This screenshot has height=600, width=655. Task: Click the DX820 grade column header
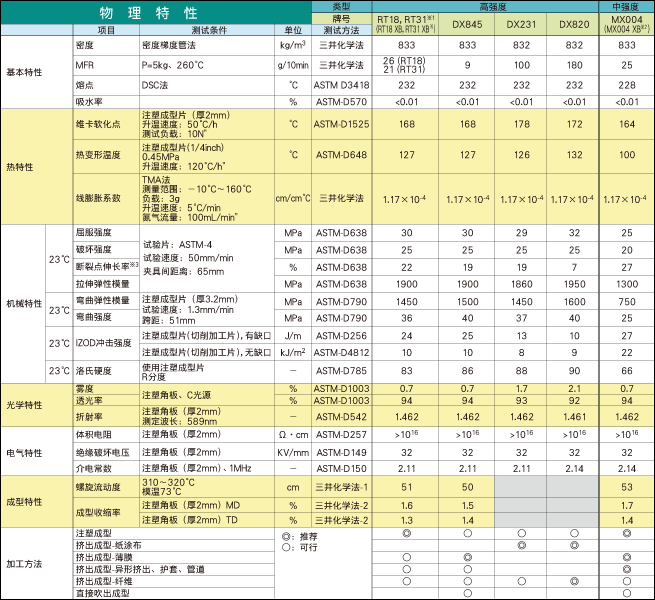coord(574,24)
